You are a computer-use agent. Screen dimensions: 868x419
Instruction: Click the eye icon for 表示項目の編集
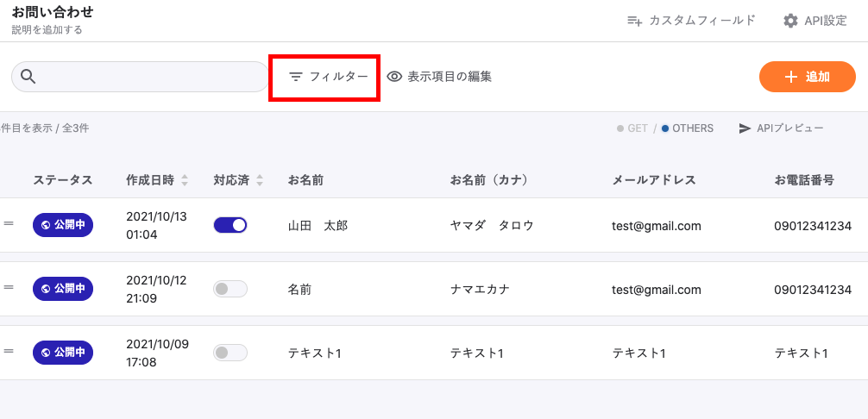(x=395, y=77)
